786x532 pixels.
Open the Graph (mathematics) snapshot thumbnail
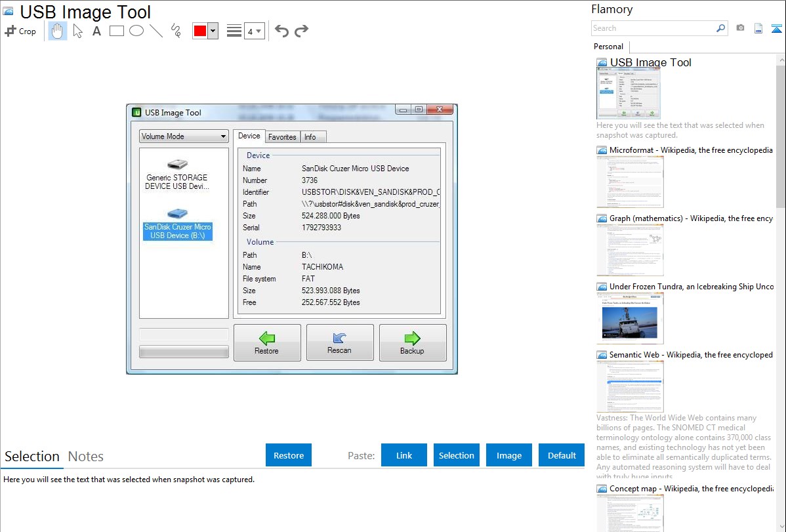630,250
